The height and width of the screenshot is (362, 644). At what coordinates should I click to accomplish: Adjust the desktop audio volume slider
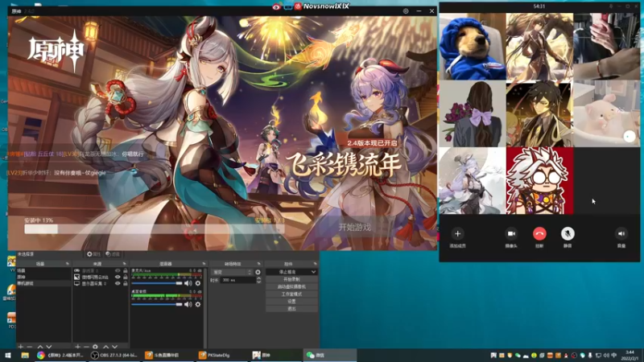pos(156,304)
